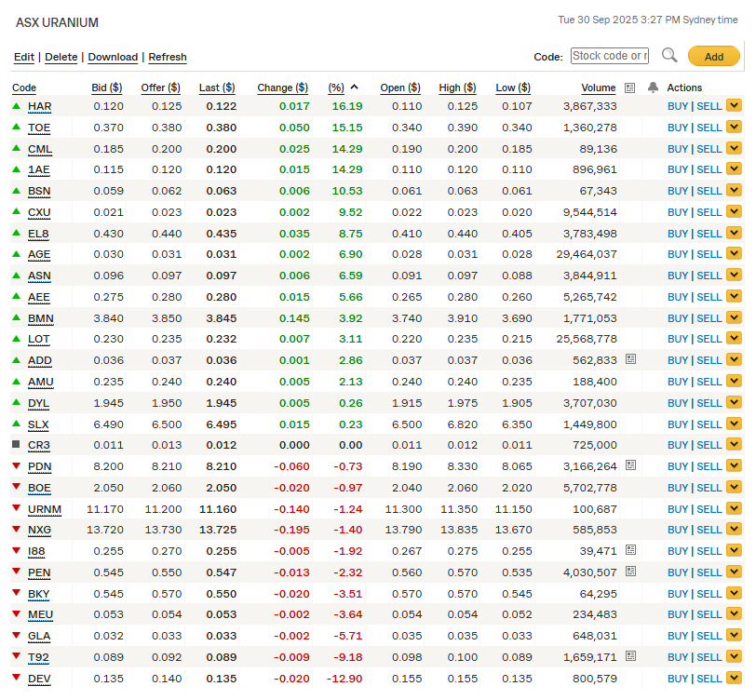Expand actions dropdown for DEV
This screenshot has width=756, height=700.
[x=734, y=678]
